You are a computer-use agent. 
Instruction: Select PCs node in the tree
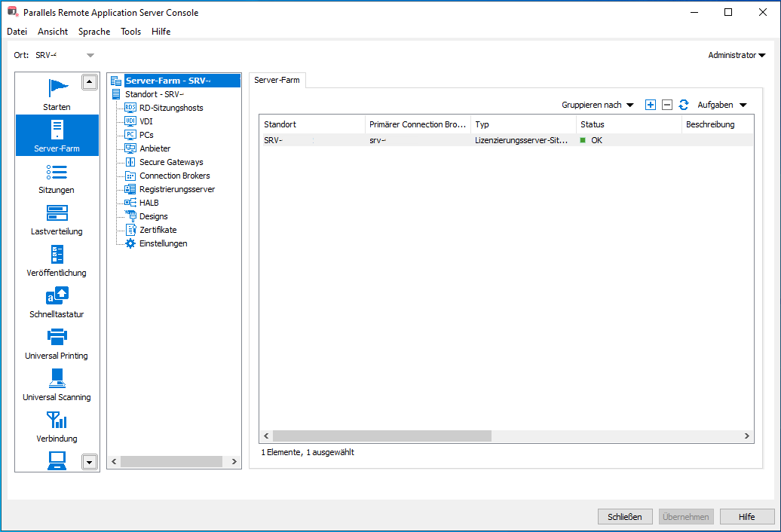[146, 135]
